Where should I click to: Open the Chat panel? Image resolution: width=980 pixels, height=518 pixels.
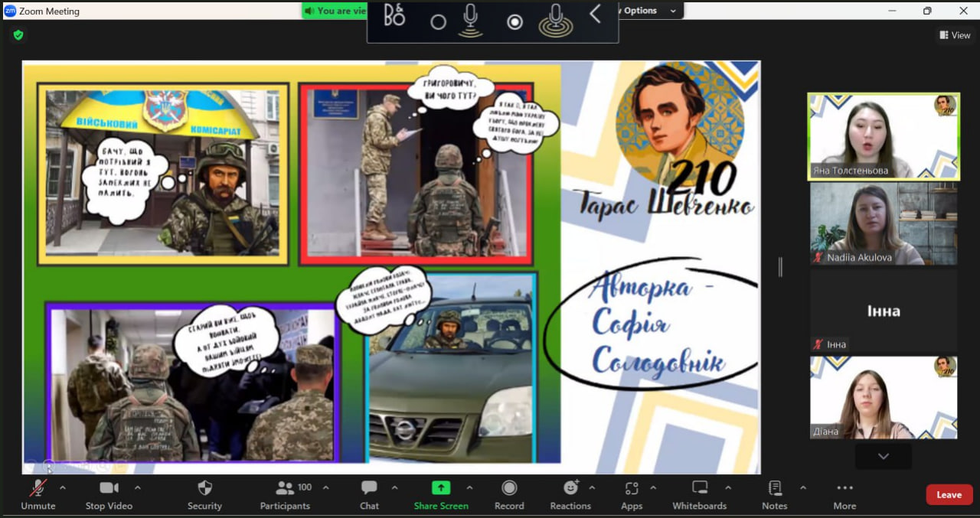click(x=369, y=495)
